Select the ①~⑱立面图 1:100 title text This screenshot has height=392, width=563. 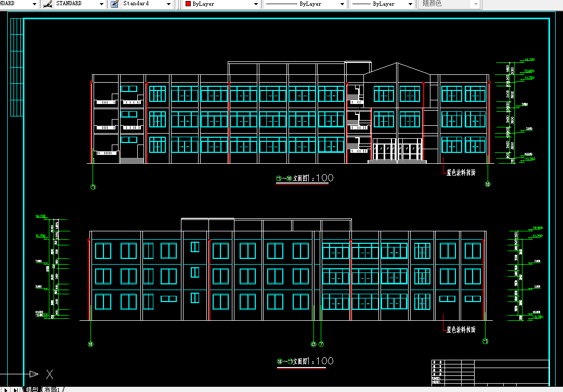[305, 178]
